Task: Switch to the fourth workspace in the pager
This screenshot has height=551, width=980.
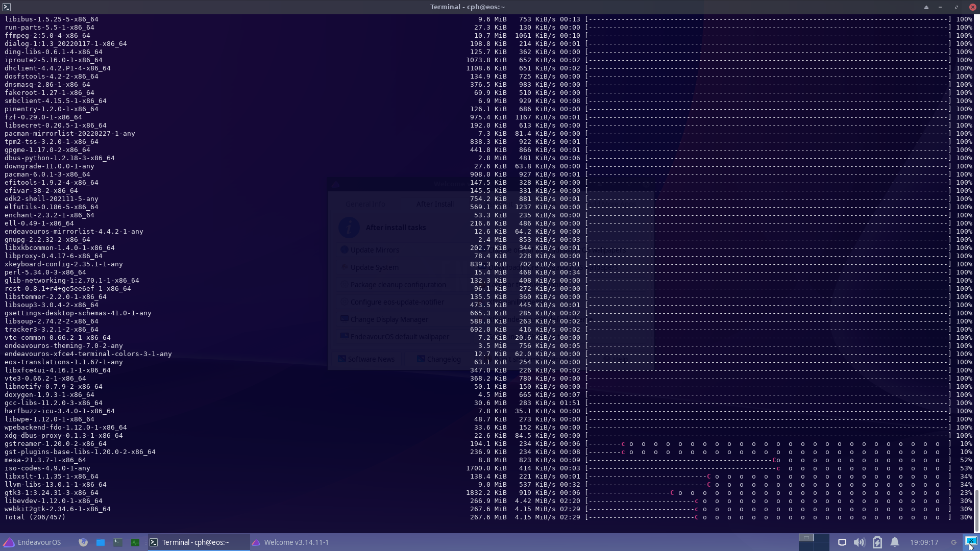Action: [821, 546]
